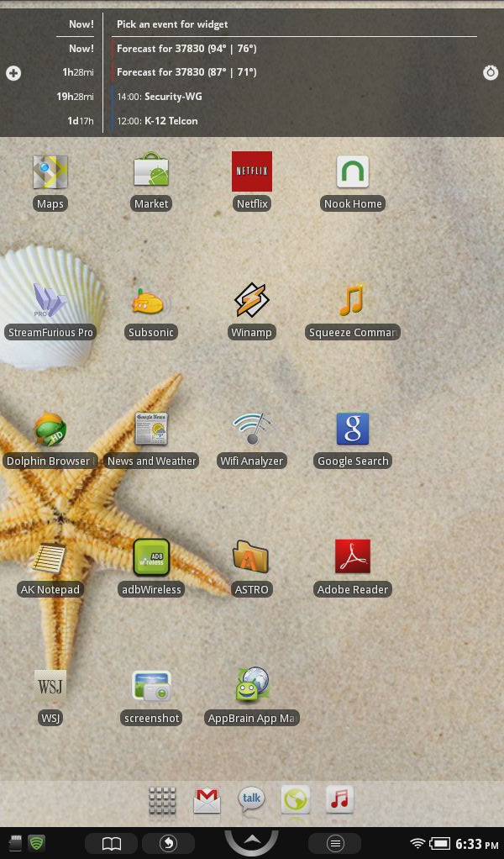This screenshot has width=504, height=859.
Task: Select 'Forecast for 37830 (94° | 76°)'
Action: tap(186, 49)
